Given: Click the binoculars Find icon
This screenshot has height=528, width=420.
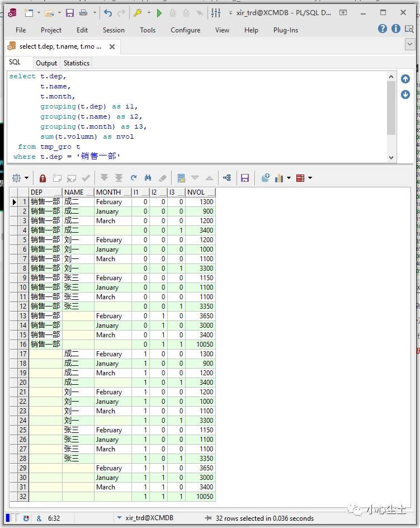Looking at the screenshot, I should click(148, 178).
